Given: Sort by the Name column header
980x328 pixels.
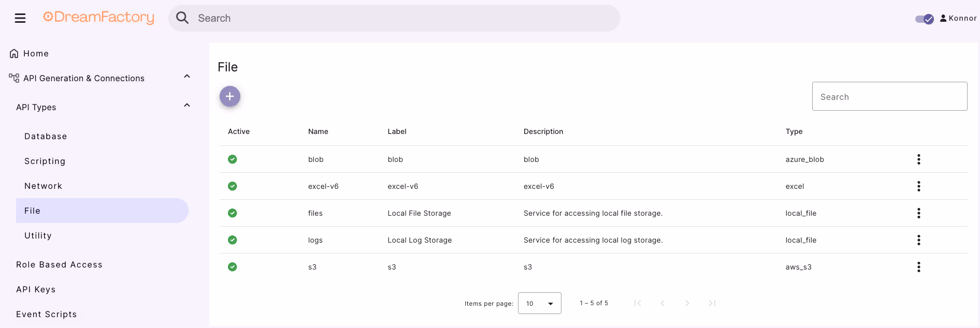Looking at the screenshot, I should (318, 131).
